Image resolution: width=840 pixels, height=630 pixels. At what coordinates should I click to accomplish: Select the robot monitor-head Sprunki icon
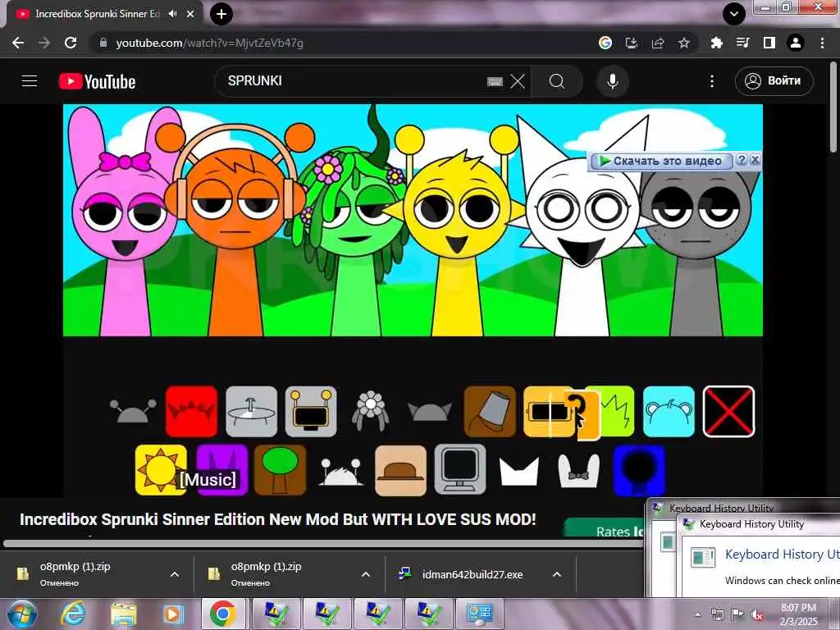tap(311, 412)
